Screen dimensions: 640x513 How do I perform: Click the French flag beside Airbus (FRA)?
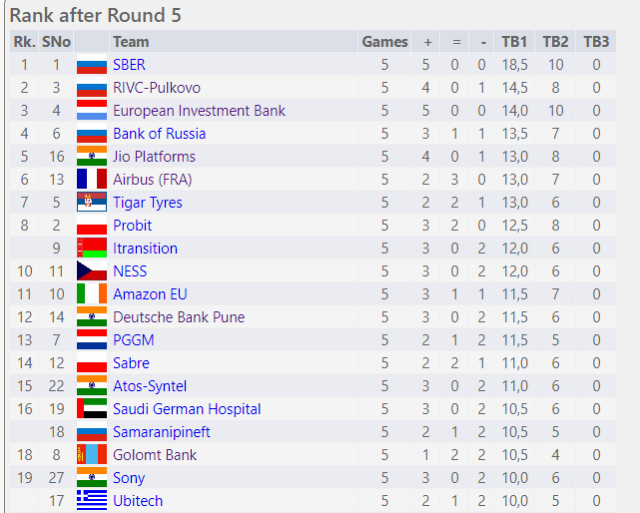92,179
